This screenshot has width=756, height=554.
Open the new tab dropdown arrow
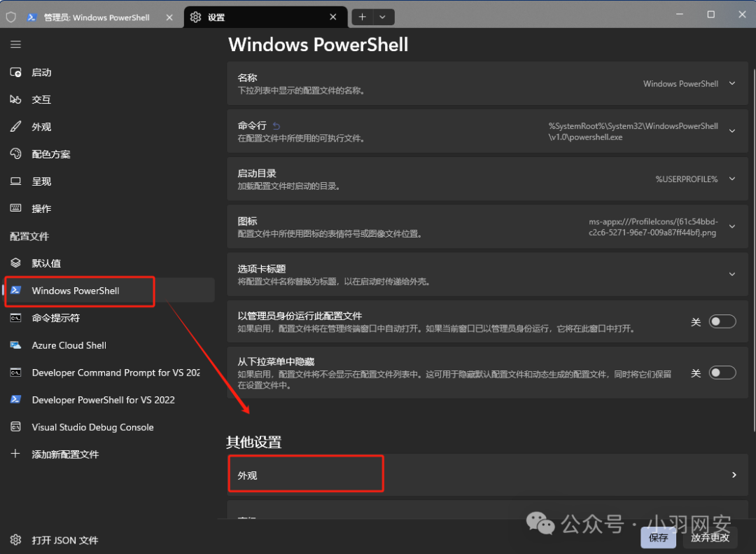pyautogui.click(x=382, y=18)
